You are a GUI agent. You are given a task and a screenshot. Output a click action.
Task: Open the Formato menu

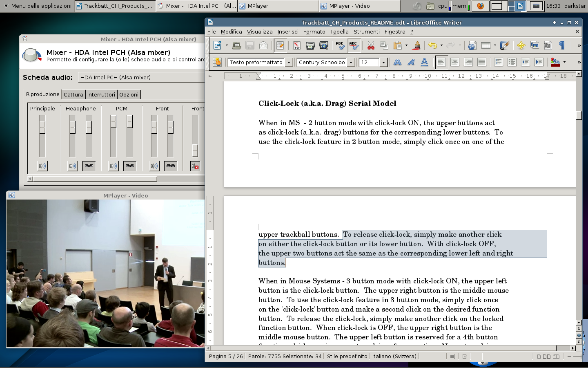coord(314,31)
